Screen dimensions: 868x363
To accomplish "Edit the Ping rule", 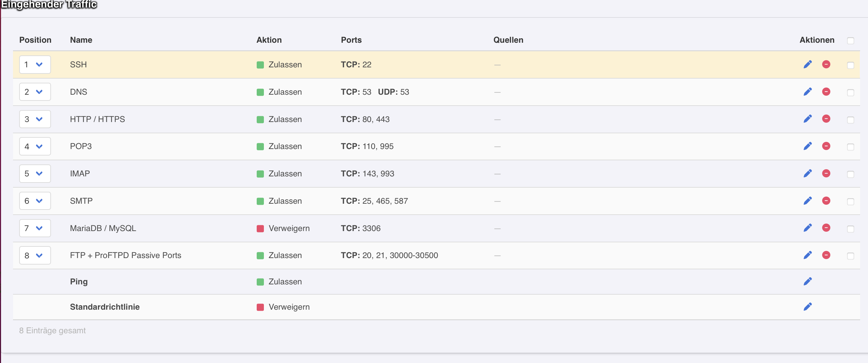I will [807, 281].
